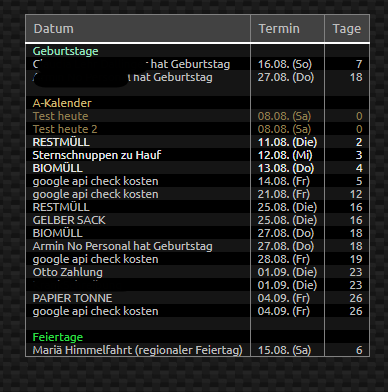Click the date 15.08. (Sa)
388x392 pixels.
[284, 350]
